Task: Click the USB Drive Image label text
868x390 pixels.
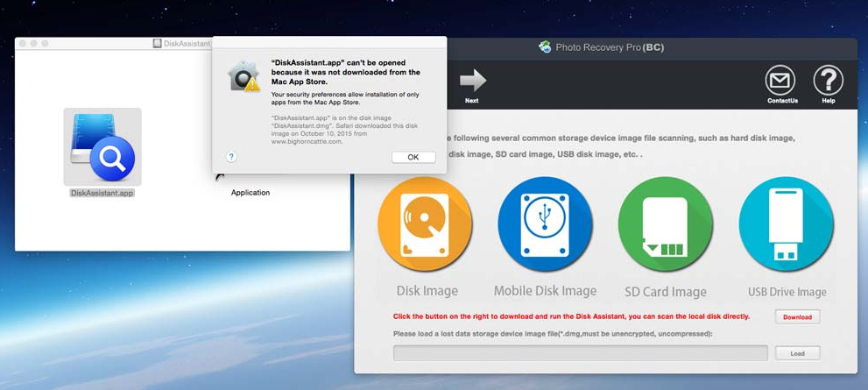Action: (787, 292)
